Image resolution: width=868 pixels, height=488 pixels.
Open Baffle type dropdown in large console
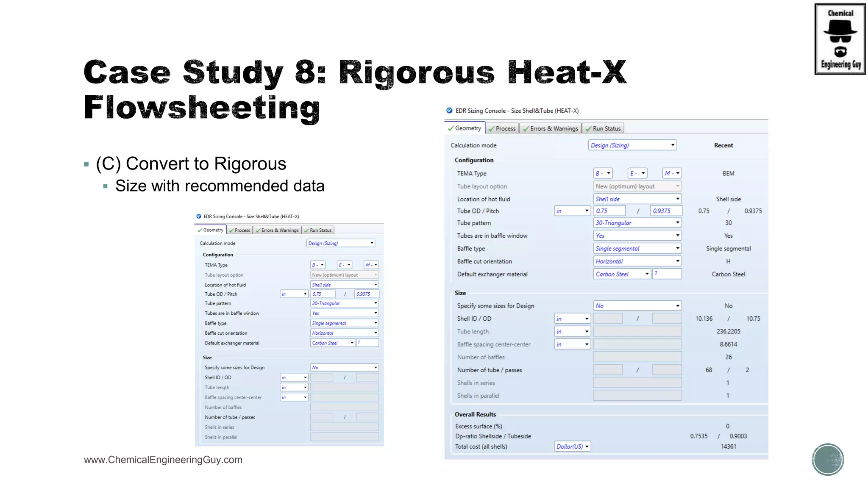637,249
